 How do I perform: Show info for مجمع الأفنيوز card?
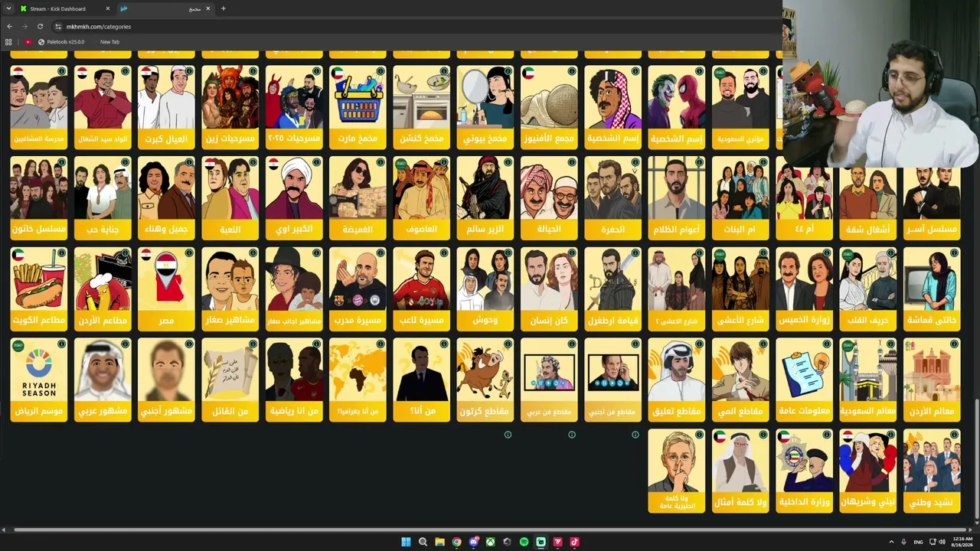click(572, 71)
